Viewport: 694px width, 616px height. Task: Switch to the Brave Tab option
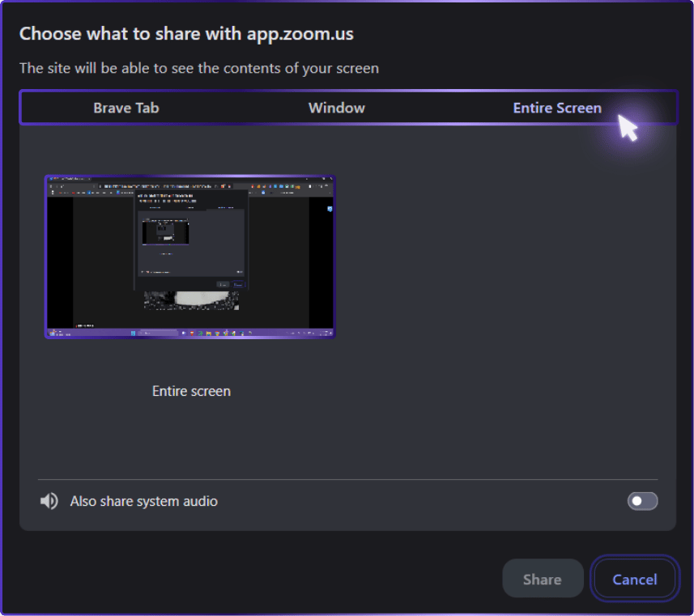[126, 108]
